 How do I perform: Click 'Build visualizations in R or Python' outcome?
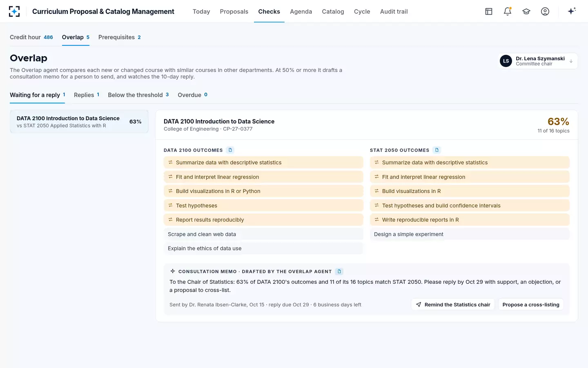coord(263,191)
